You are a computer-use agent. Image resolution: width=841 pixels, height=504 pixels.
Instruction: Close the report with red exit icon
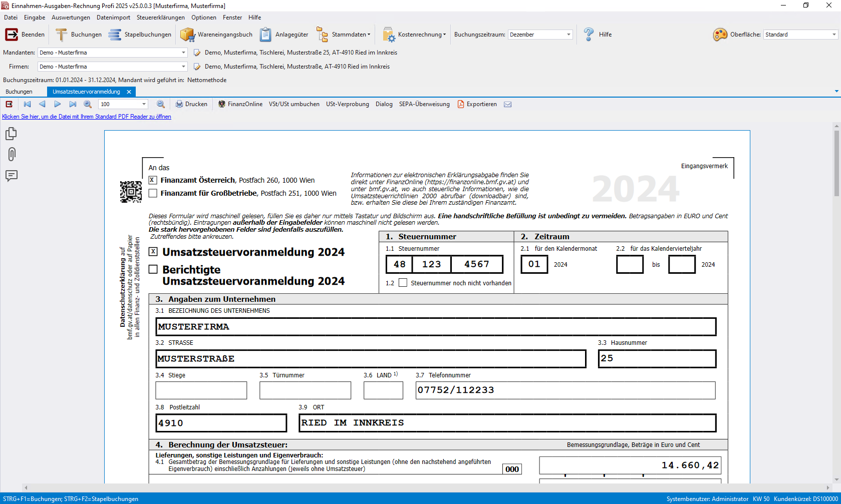point(9,104)
